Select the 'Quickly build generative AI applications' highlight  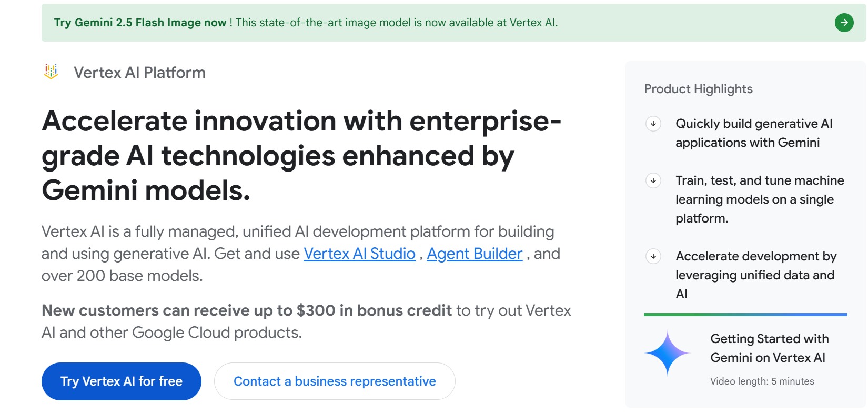tap(753, 133)
